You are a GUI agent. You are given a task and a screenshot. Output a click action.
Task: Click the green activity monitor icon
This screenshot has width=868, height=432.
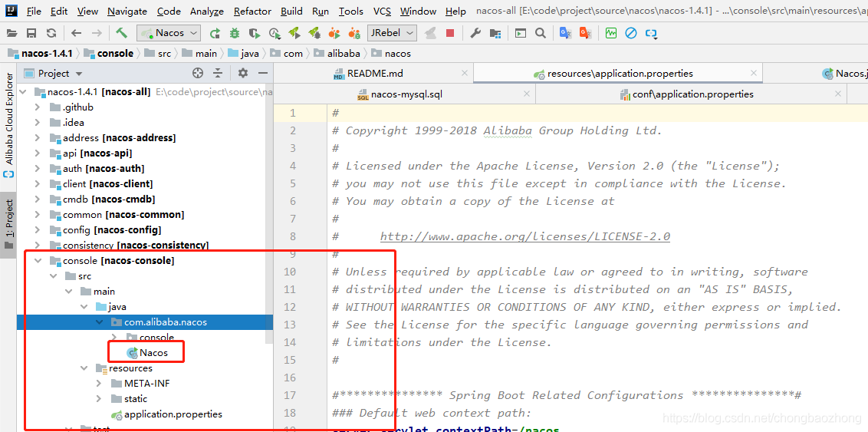[x=610, y=33]
